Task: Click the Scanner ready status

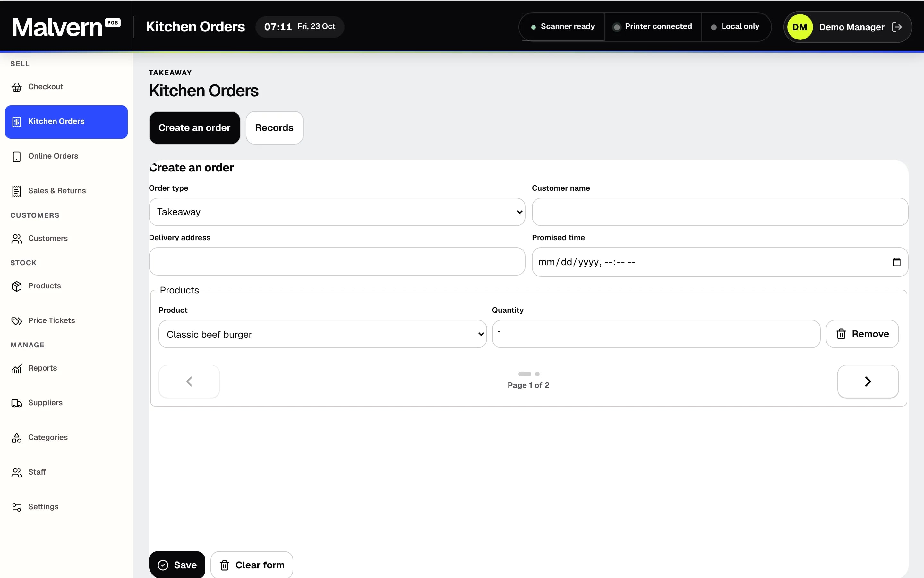Action: point(563,27)
